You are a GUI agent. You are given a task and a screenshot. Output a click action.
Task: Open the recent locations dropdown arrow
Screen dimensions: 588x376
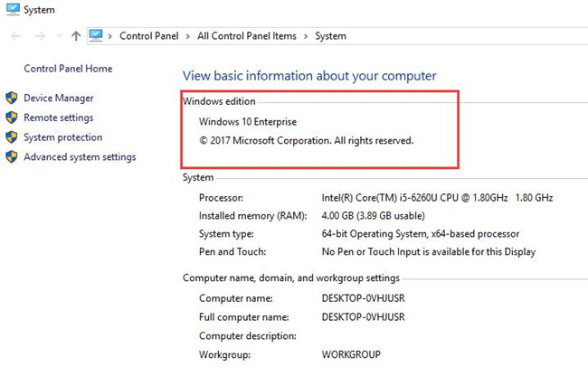pyautogui.click(x=59, y=36)
